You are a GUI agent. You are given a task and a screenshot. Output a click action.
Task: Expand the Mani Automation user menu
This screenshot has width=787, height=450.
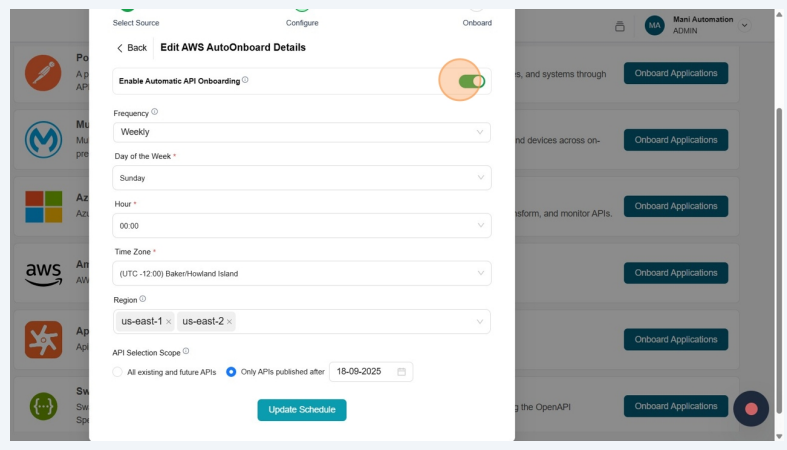pyautogui.click(x=744, y=25)
